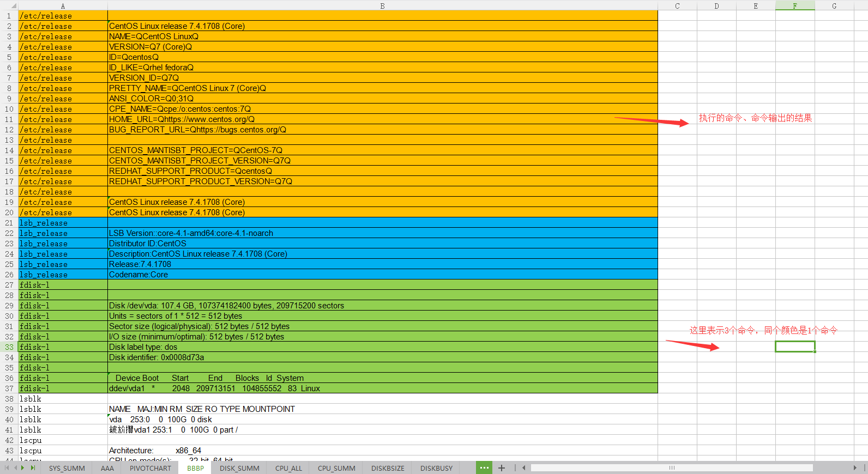Open the green more-sheets ellipsis button
The image size is (868, 474).
pyautogui.click(x=484, y=467)
